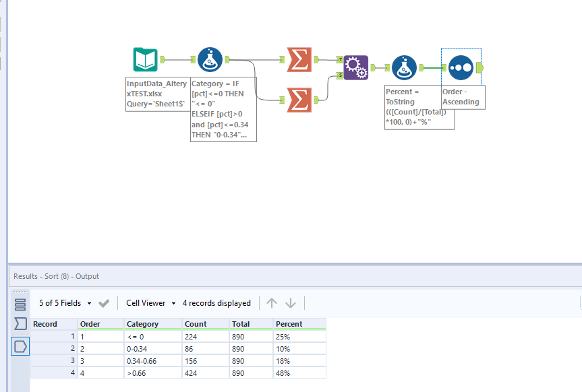The image size is (582, 392).
Task: Click the first Formula tool (Category)
Action: click(x=210, y=60)
